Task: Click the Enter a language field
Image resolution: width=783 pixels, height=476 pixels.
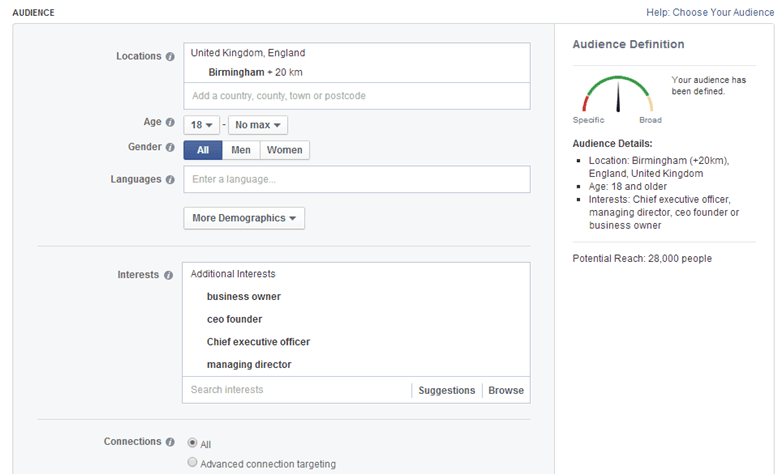Action: (x=357, y=179)
